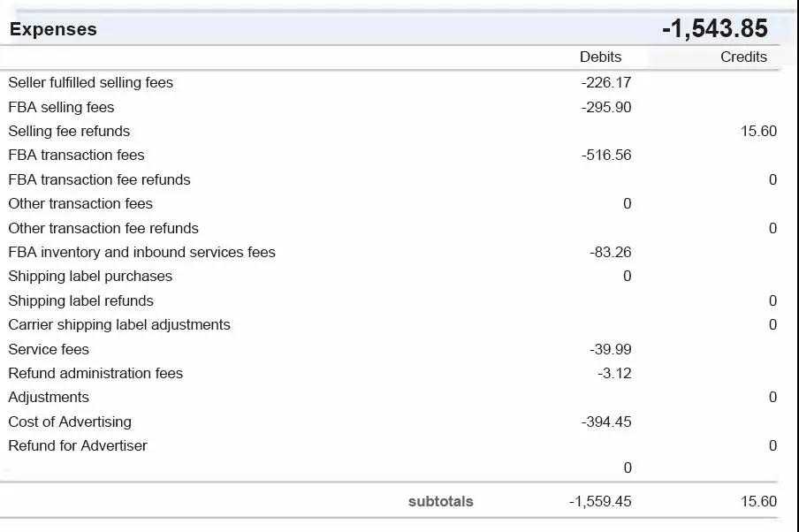Select the Selling fee refunds credit 15.60

(x=758, y=131)
